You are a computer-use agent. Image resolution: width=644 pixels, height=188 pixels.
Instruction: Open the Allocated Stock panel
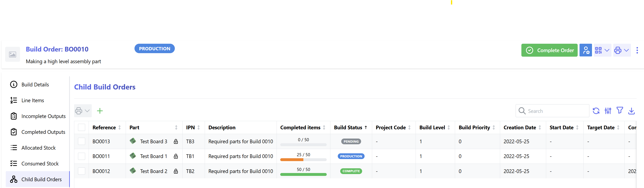(x=38, y=148)
